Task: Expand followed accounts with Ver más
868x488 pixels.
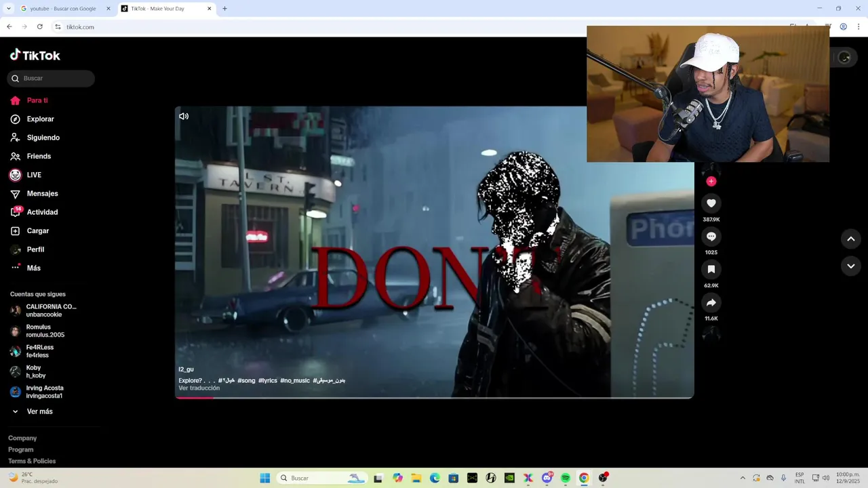Action: [x=32, y=411]
